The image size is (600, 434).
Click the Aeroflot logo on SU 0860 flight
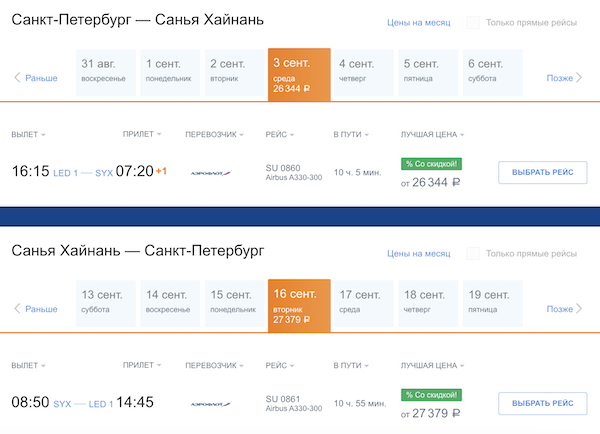point(210,172)
